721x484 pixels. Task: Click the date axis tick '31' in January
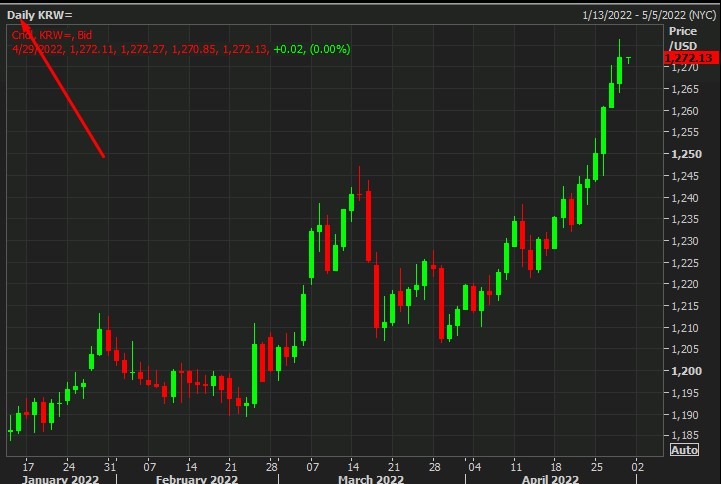[x=109, y=467]
